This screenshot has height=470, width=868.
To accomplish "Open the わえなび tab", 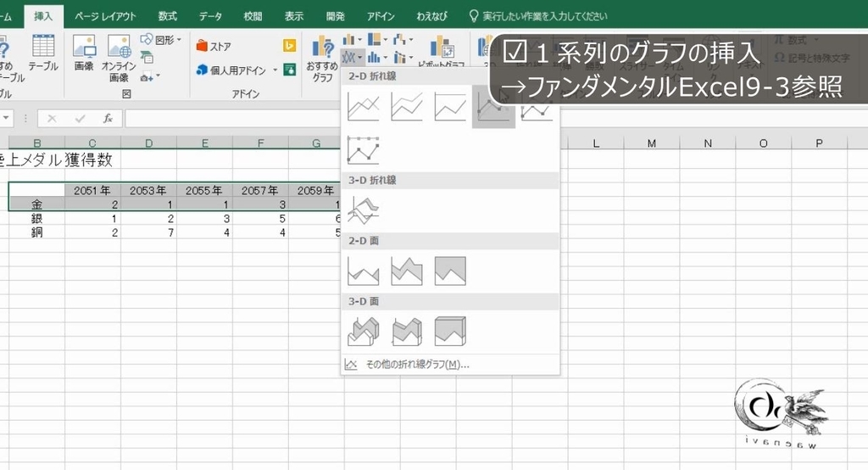I will tap(431, 16).
